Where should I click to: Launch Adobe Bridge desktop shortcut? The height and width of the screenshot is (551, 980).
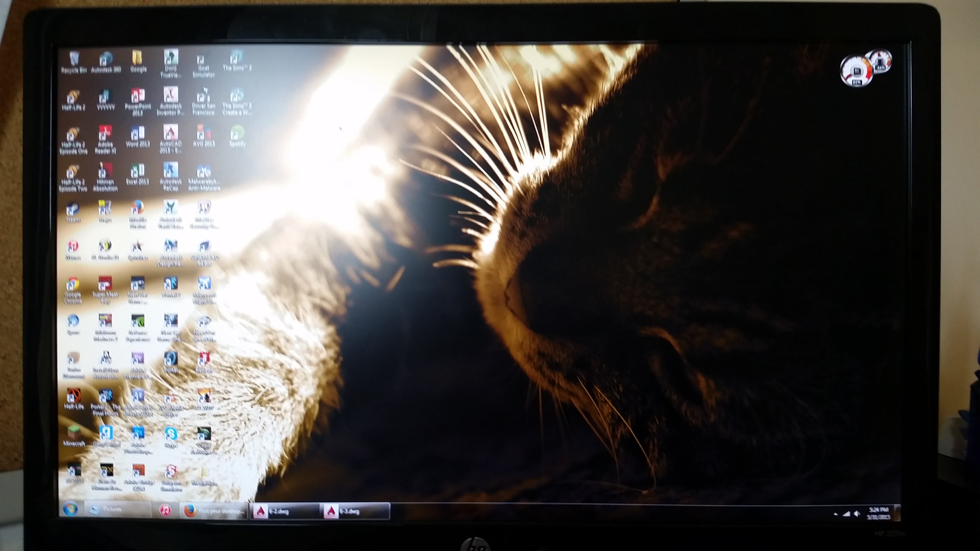(138, 477)
